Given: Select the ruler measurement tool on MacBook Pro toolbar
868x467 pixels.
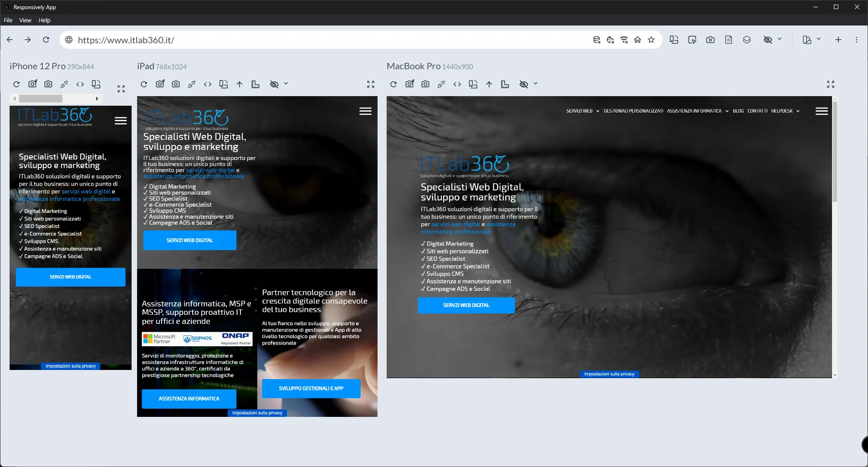Looking at the screenshot, I should point(505,85).
